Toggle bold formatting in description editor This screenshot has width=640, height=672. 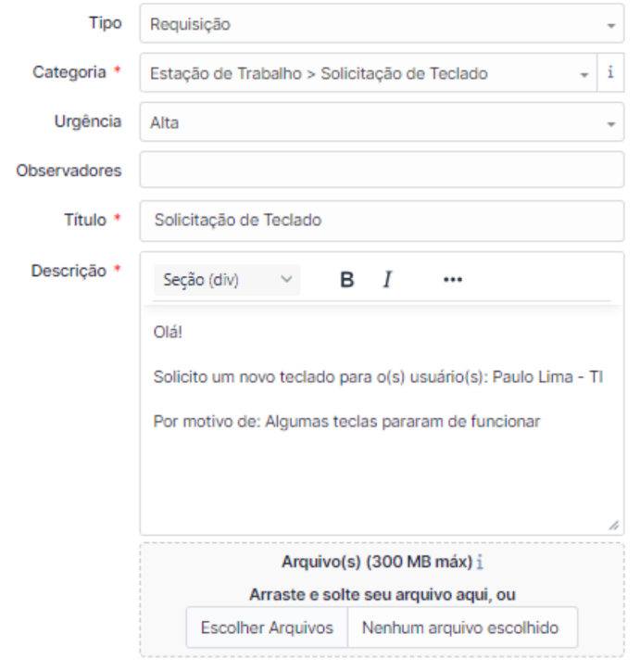click(x=347, y=280)
